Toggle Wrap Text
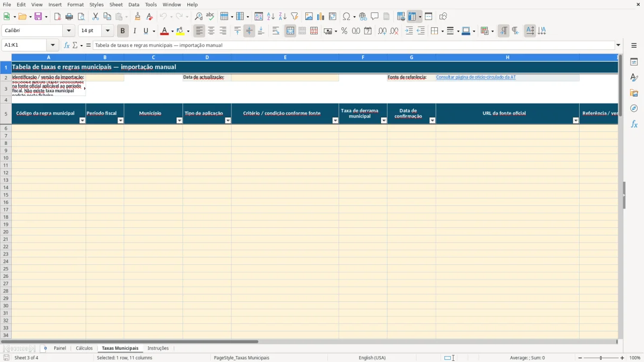This screenshot has width=644, height=362. [x=276, y=31]
